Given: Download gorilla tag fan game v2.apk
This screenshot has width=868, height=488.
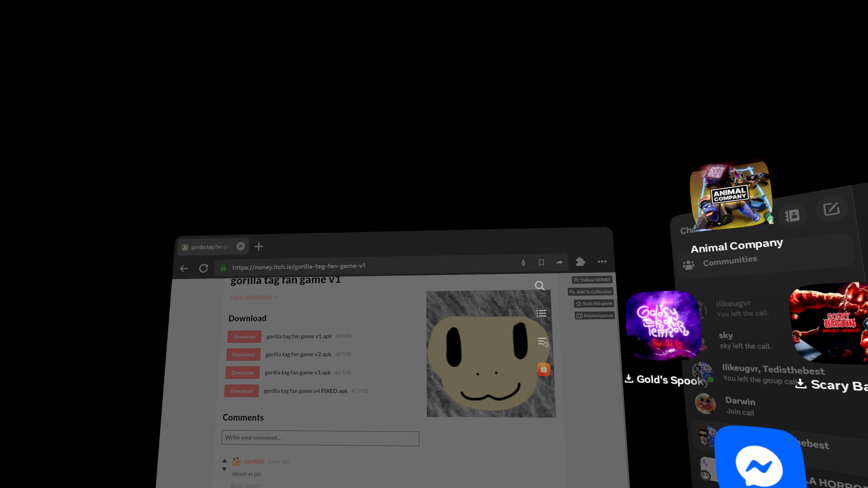Looking at the screenshot, I should coord(243,355).
